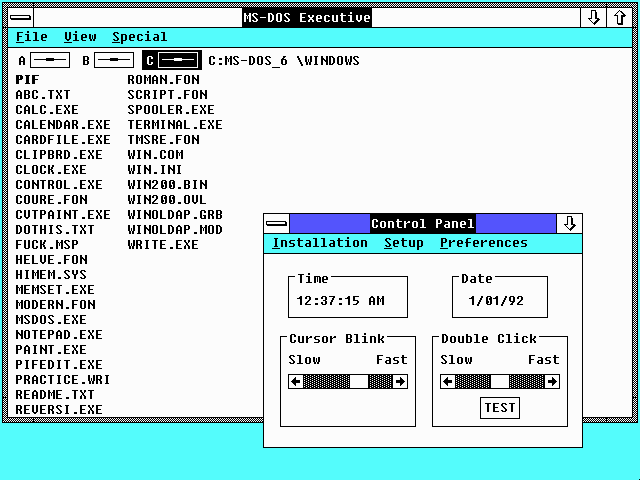Select COURE.FON in the file list
Viewport: 640px width, 480px height.
(x=51, y=200)
